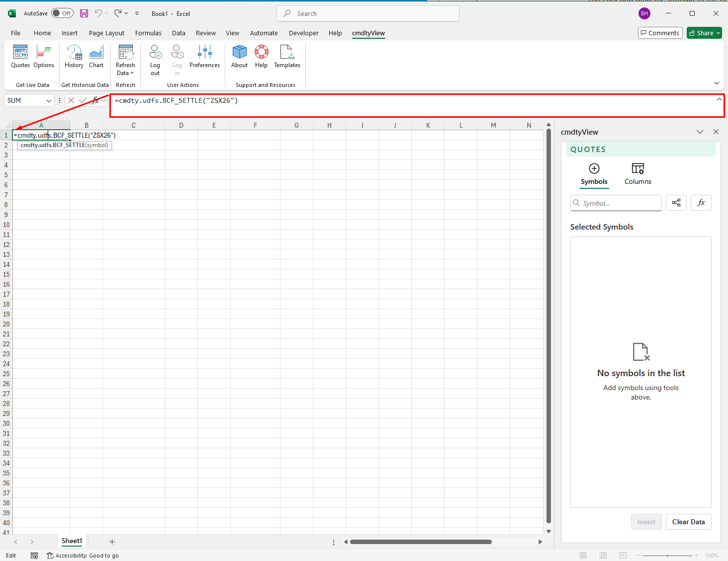Click the Comments button
Viewport: 728px width, 561px height.
coord(660,33)
